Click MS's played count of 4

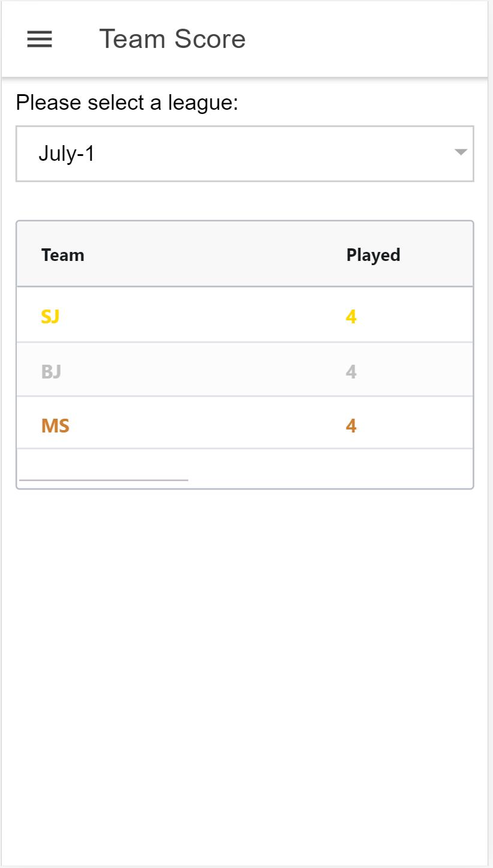tap(351, 426)
